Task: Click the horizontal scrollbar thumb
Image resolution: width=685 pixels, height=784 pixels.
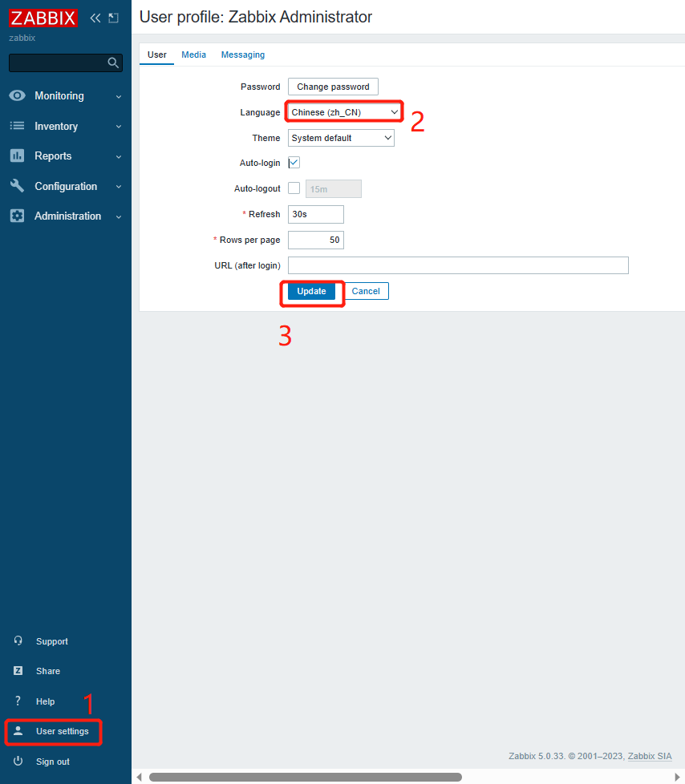Action: (x=306, y=777)
